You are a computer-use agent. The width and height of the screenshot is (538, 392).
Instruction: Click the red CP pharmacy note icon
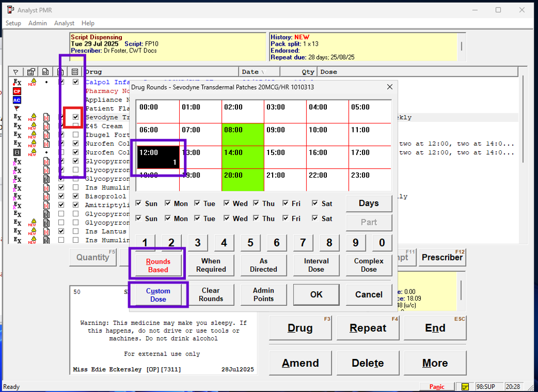pos(17,91)
